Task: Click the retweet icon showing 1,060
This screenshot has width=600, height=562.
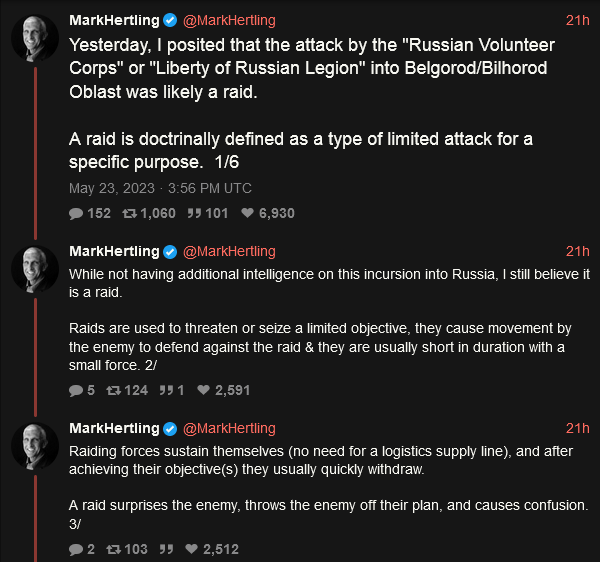Action: coord(129,213)
